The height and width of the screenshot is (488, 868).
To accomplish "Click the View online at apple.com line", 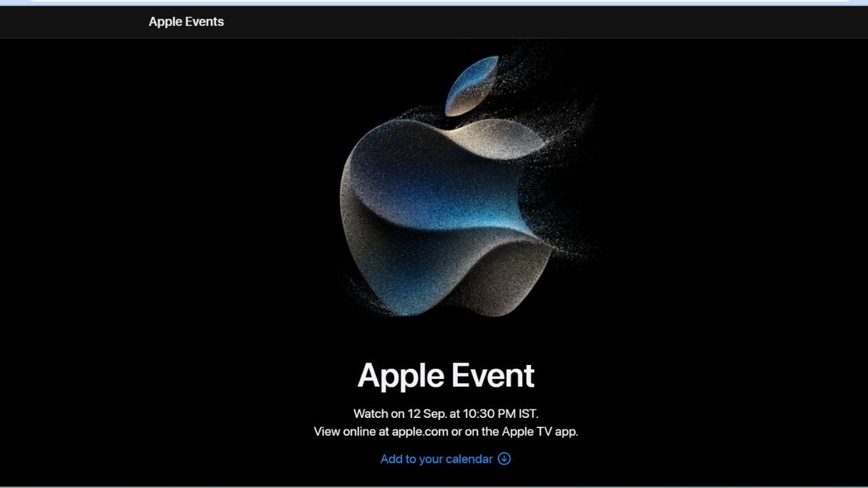I will tap(446, 432).
